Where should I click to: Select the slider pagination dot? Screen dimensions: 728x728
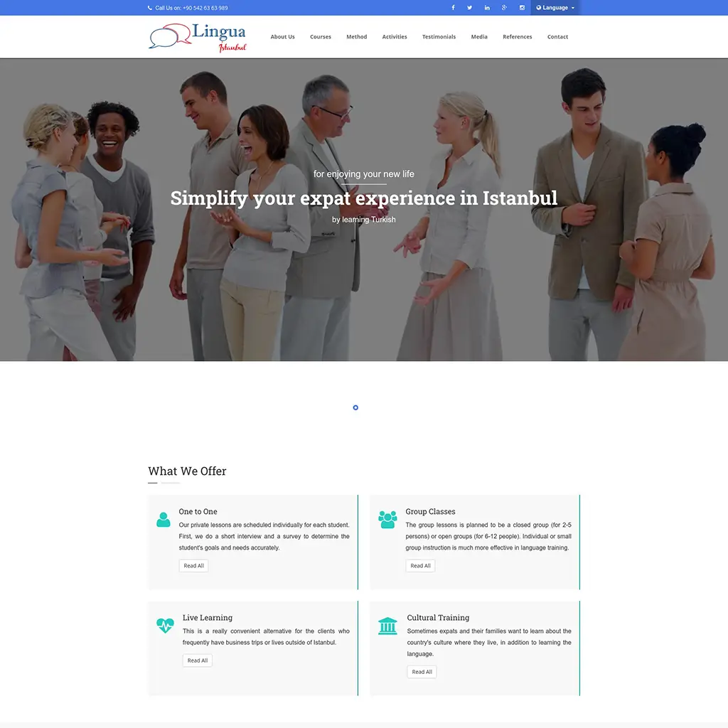(x=355, y=407)
